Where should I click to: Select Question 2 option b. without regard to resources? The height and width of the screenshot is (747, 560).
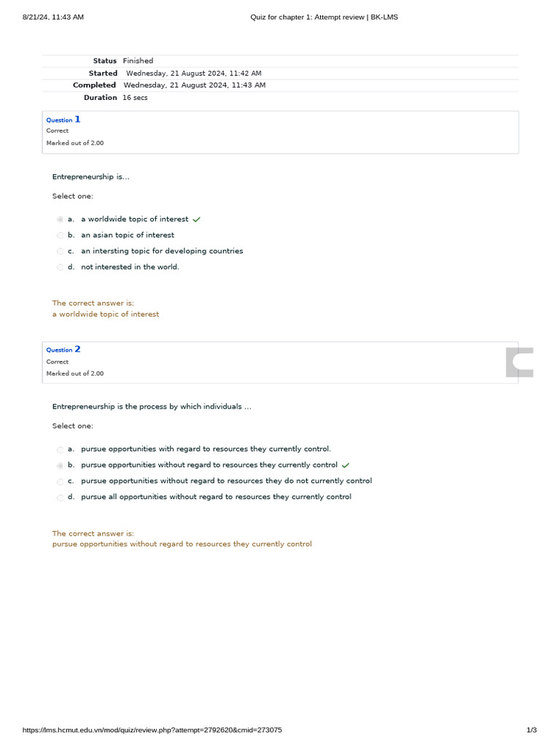pos(60,465)
